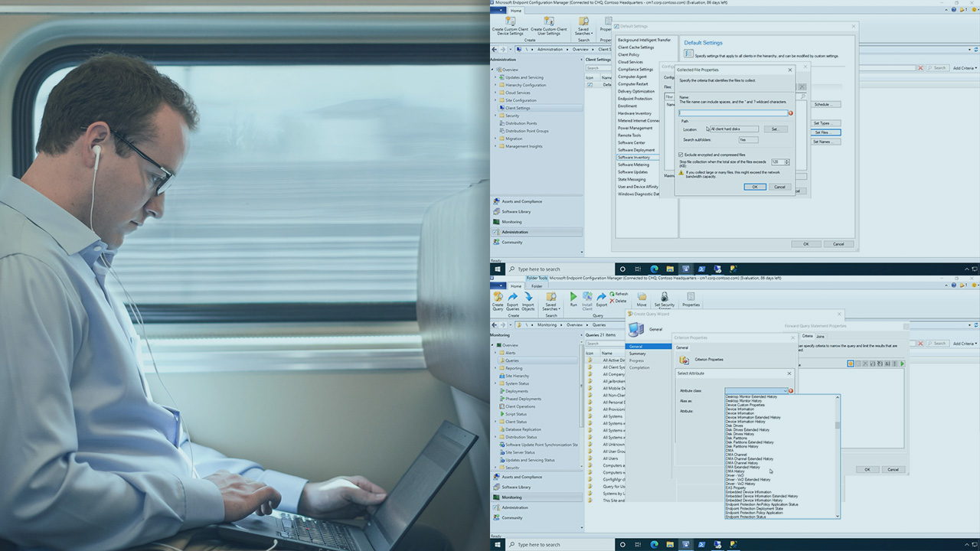Expand the Reporting node in Monitoring tree
This screenshot has height=551, width=980.
[495, 368]
